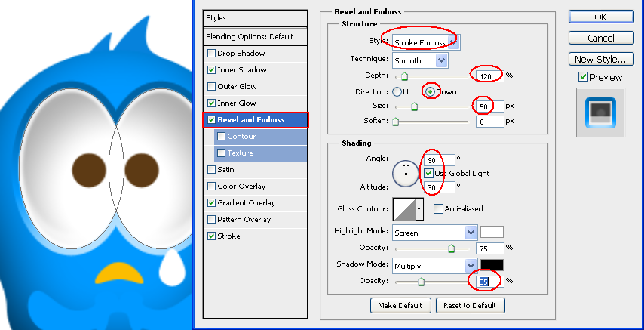This screenshot has height=330, width=644.
Task: Open the Stroke settings row
Action: point(255,236)
